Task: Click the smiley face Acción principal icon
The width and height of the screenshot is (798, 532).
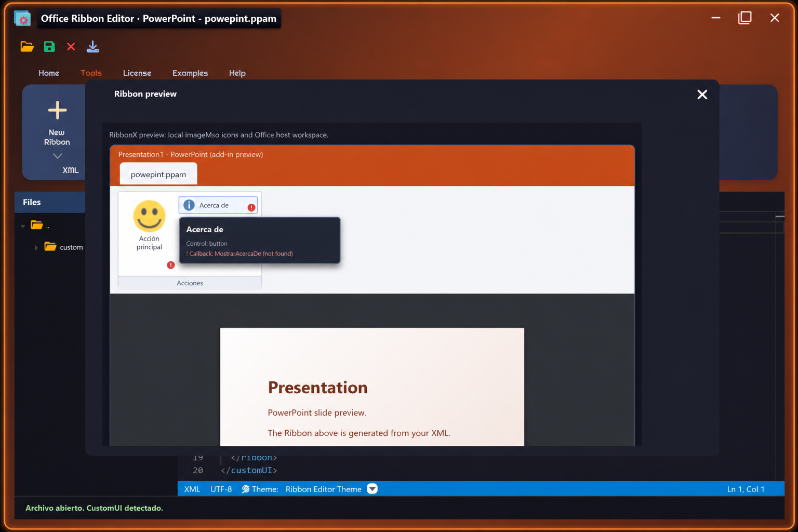Action: 149,216
